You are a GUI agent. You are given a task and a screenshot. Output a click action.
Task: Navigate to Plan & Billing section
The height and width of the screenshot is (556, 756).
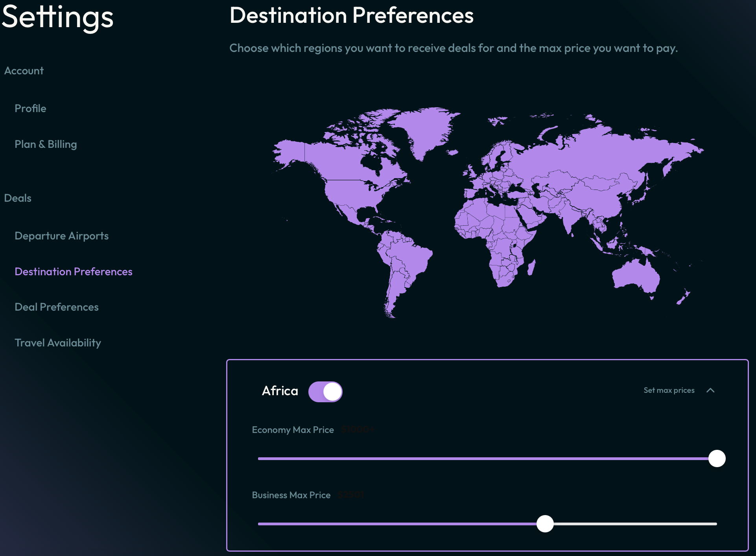pos(46,144)
